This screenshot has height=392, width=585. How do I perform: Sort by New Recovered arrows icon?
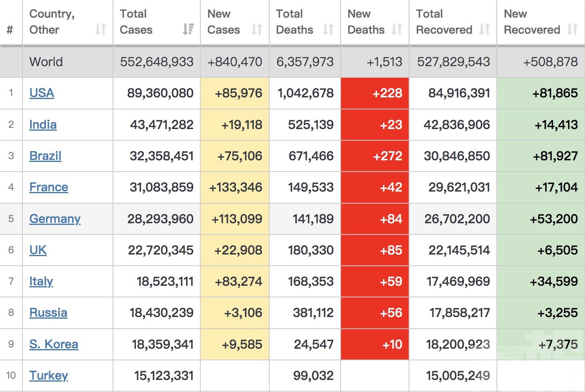(572, 29)
